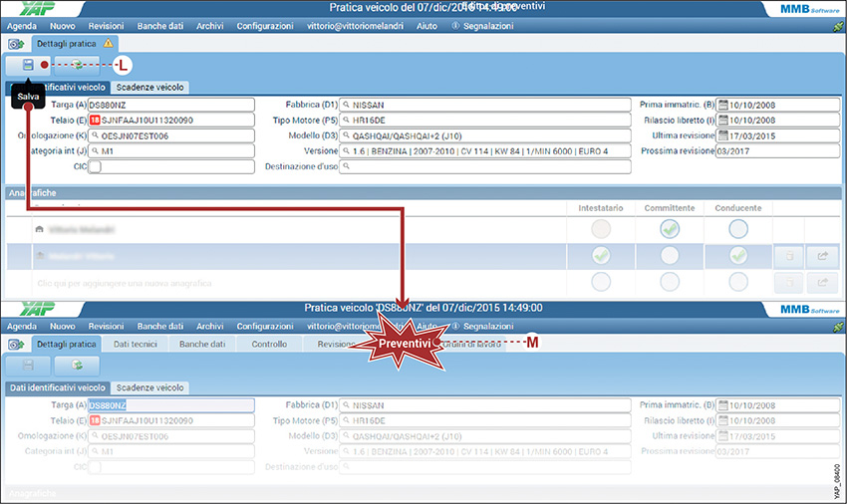This screenshot has width=847, height=504.
Task: Click the green connection icon in the bottom window menu bar
Action: coord(838,327)
